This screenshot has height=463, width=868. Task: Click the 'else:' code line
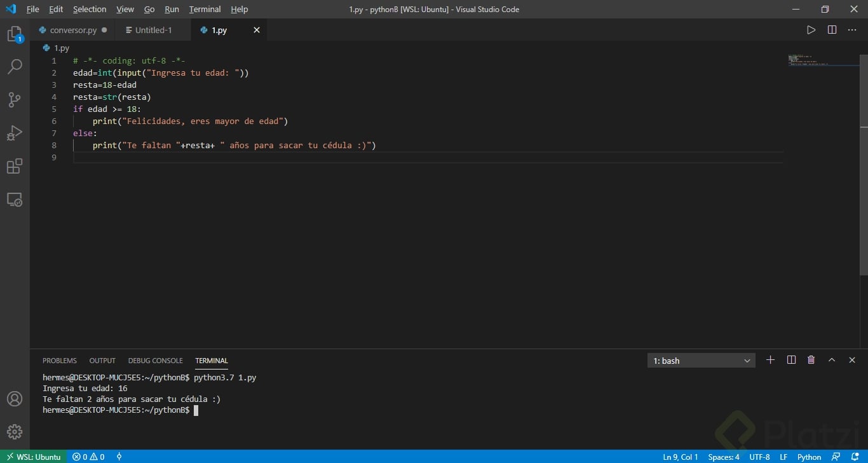pyautogui.click(x=85, y=133)
